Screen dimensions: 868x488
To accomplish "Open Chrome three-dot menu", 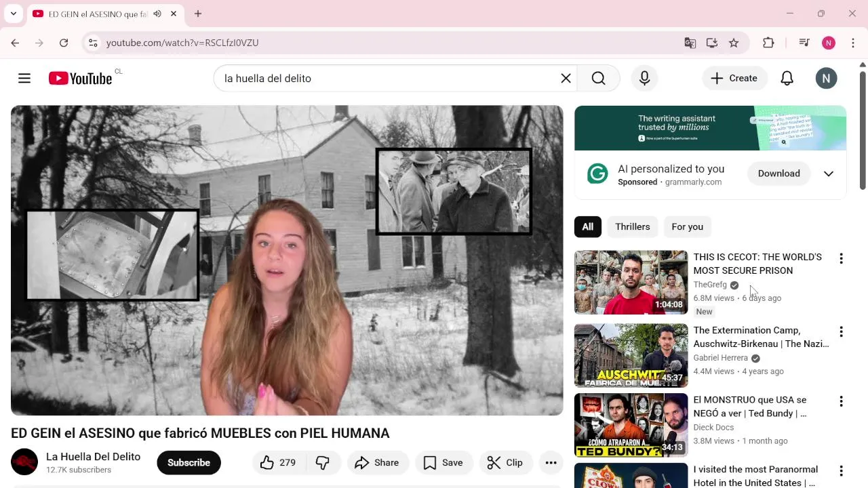I will (853, 43).
